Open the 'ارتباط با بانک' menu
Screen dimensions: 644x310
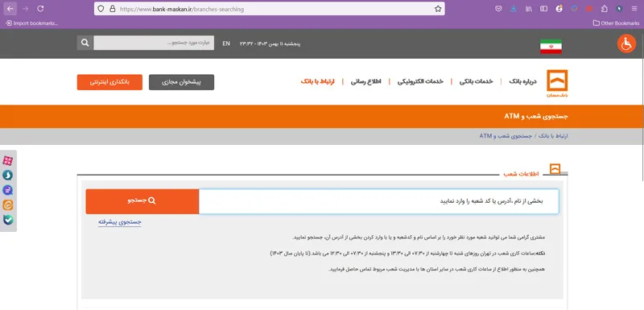point(318,81)
